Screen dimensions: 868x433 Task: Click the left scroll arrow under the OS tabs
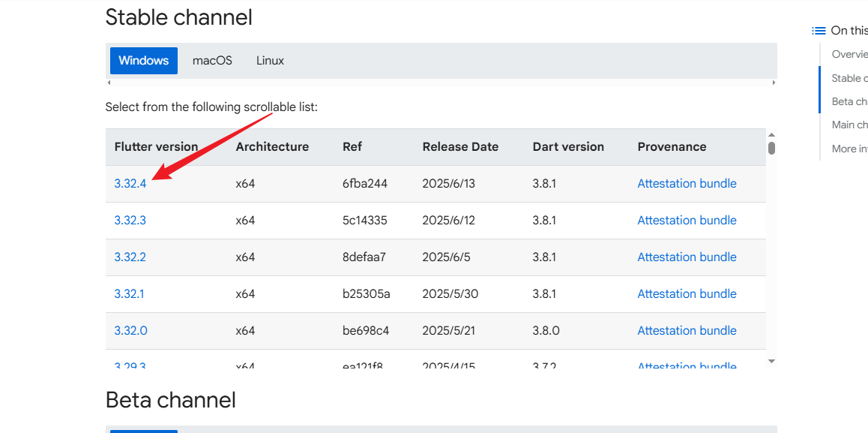coord(109,83)
